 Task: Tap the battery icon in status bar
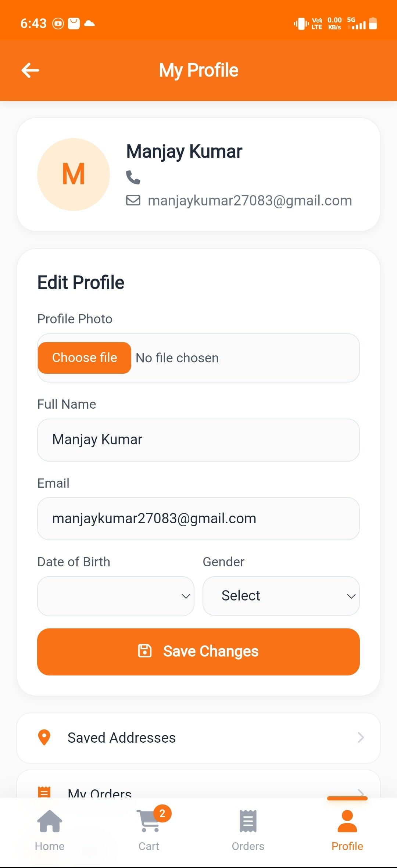pos(373,24)
